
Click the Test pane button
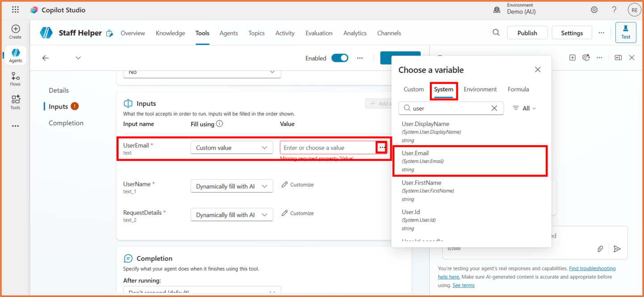click(626, 33)
